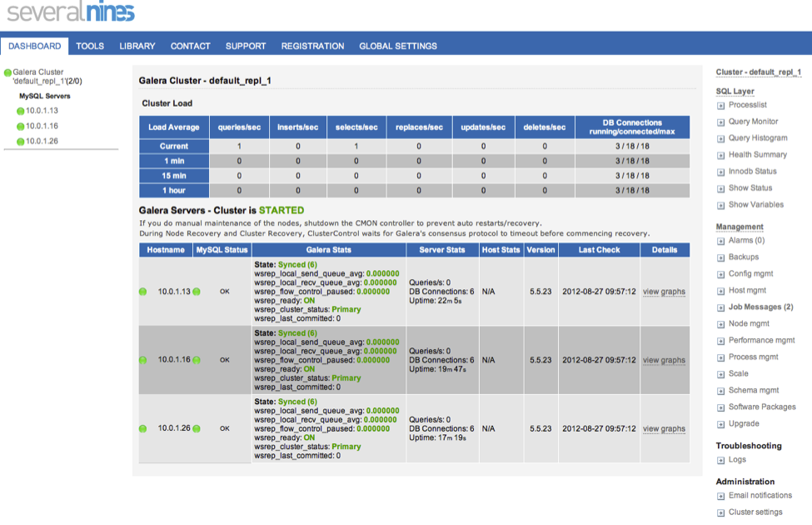Expand the Query Monitor plus icon
The width and height of the screenshot is (812, 525).
point(720,122)
